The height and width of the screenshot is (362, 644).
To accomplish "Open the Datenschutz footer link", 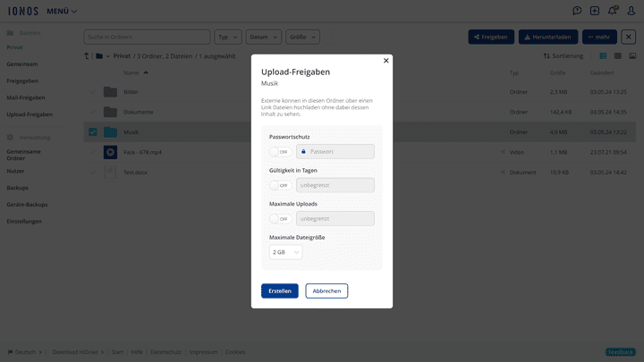I will tap(166, 352).
